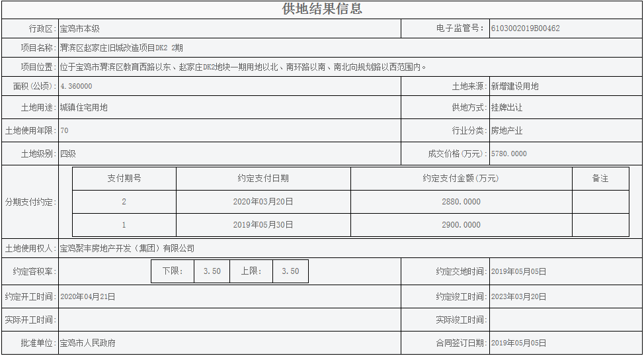The height and width of the screenshot is (356, 644).
Task: Click the 供地方式 value 挂牌出让
Action: pos(506,107)
